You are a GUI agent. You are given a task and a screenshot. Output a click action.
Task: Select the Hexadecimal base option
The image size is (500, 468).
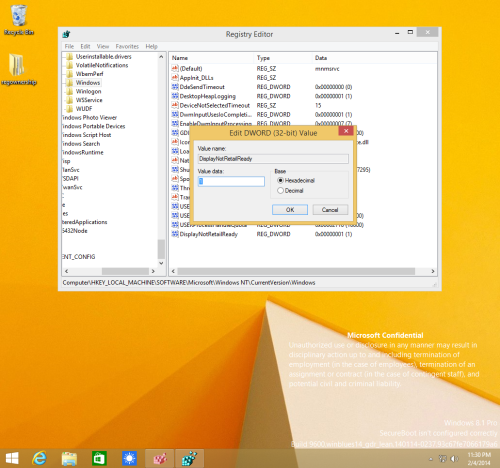(296, 180)
